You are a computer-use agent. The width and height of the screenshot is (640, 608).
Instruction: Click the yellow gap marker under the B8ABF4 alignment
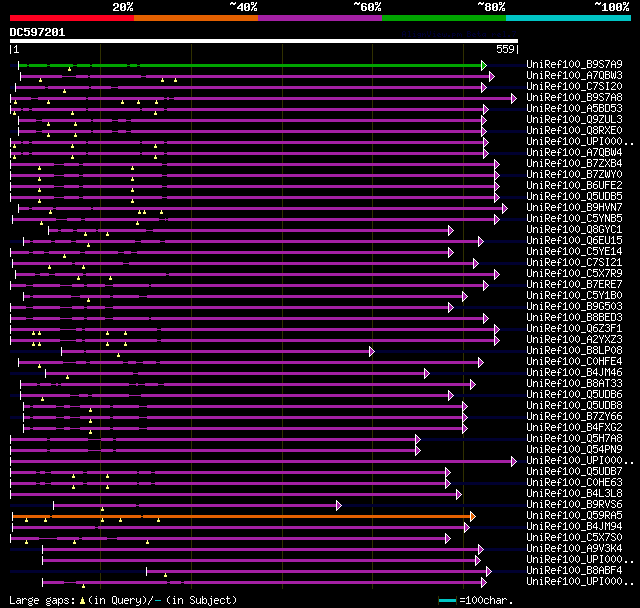(x=165, y=575)
